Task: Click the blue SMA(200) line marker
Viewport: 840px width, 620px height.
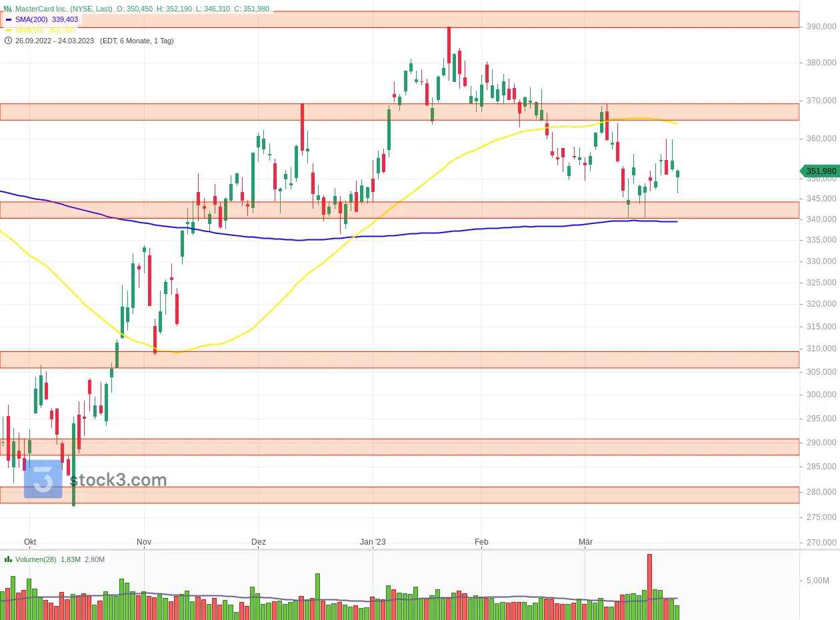Action: coord(9,19)
